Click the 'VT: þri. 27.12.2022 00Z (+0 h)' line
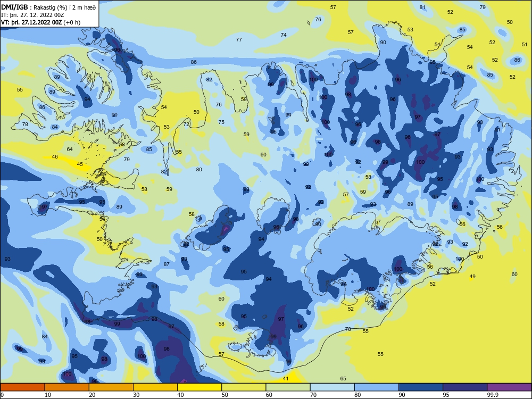 click(x=41, y=22)
